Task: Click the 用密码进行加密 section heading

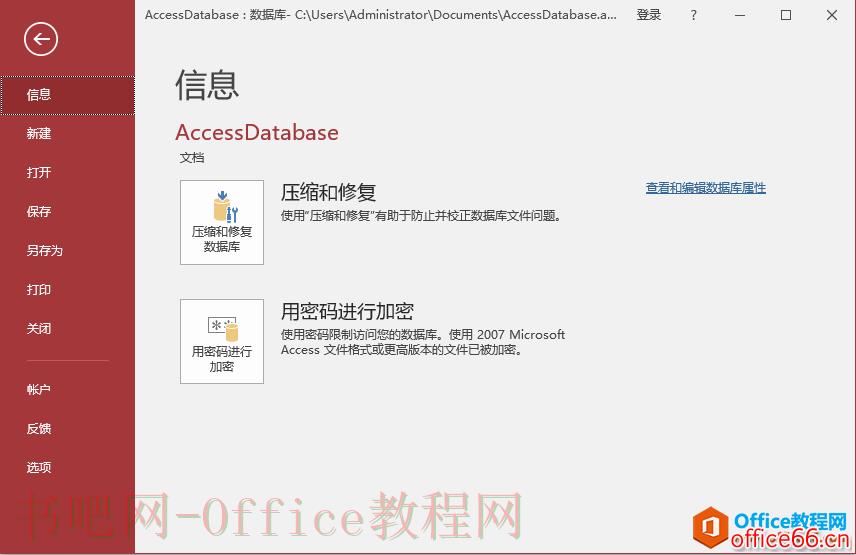Action: coord(347,311)
